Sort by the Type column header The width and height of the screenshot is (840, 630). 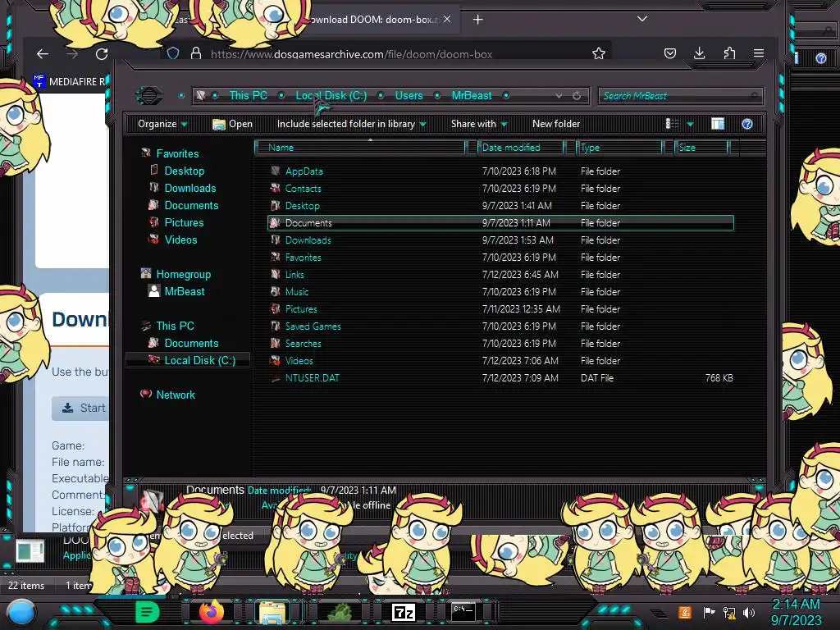619,148
